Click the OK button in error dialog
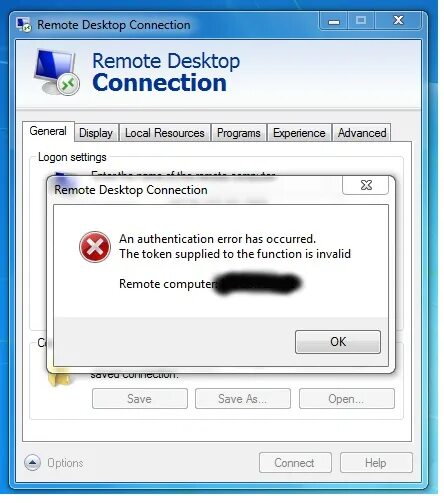Screen dimensions: 444x503 point(338,342)
